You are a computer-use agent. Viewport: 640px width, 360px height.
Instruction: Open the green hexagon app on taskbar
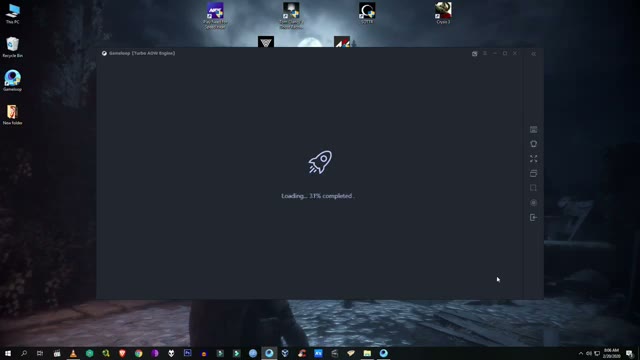tap(89, 353)
